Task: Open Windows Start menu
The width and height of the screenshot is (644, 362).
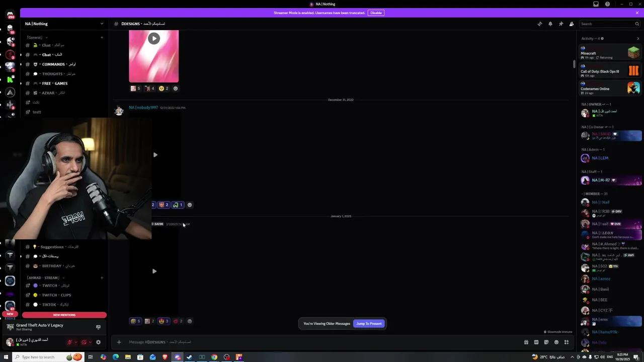Action: pos(6,357)
